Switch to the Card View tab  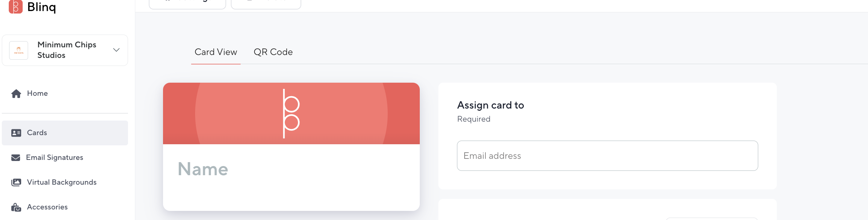(x=216, y=52)
